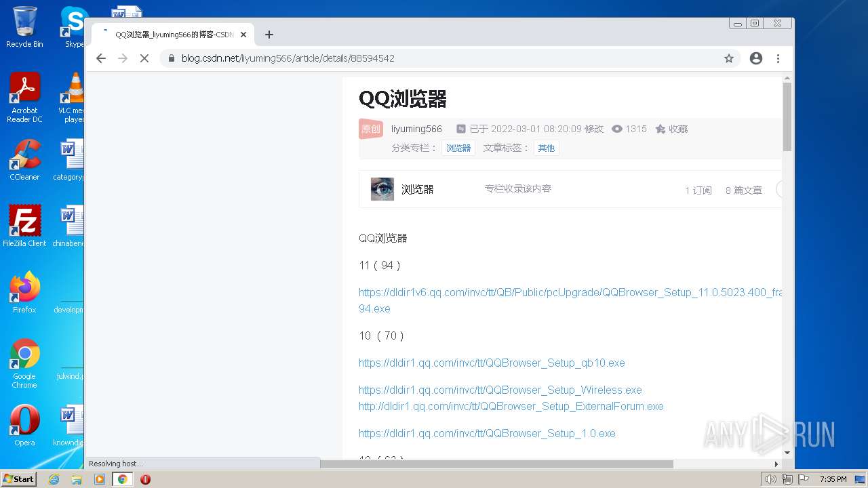
Task: Open Chrome's three-dot menu
Action: (x=778, y=58)
